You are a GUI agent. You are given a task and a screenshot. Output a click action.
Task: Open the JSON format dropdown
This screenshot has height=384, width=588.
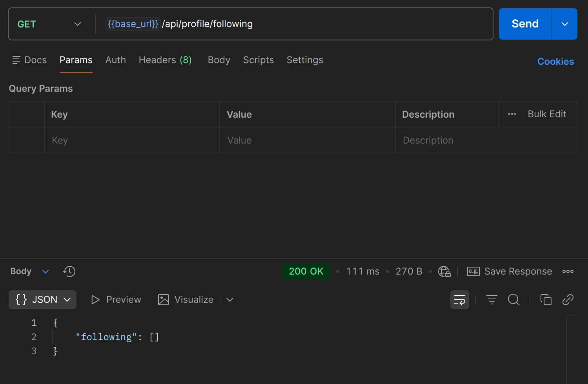(x=42, y=300)
